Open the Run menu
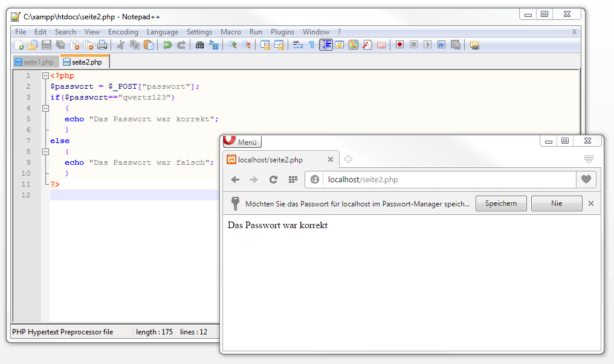Image resolution: width=614 pixels, height=364 pixels. [x=256, y=32]
